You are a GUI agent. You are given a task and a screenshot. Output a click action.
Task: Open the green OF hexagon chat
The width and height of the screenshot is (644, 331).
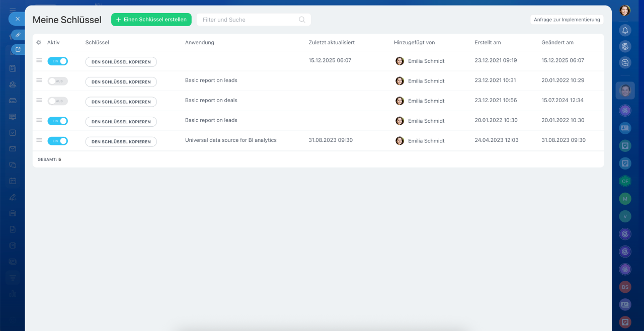[625, 181]
